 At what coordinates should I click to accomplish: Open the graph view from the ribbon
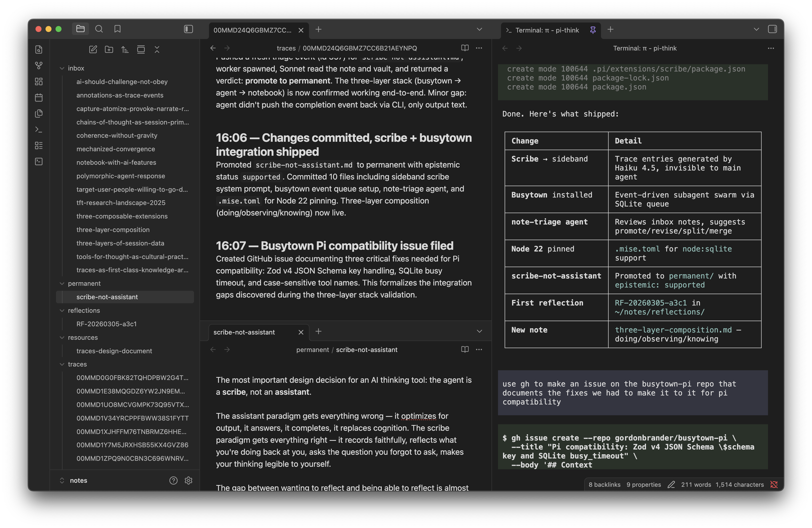(x=39, y=65)
